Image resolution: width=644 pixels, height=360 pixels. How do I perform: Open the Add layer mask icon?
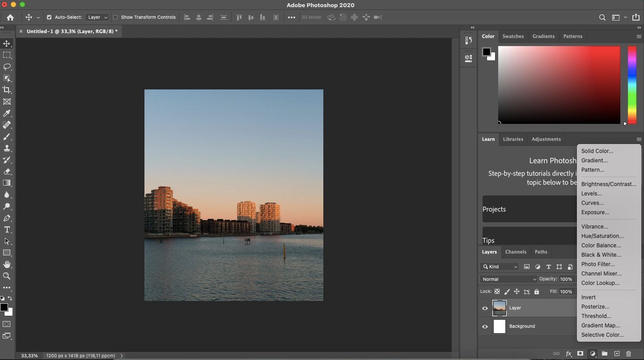[579, 354]
